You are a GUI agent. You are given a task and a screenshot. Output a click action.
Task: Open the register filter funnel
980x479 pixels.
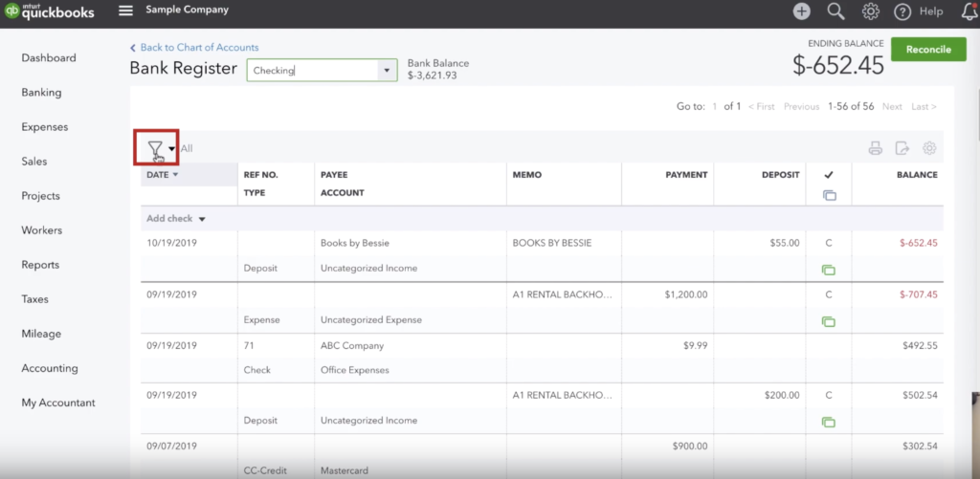(155, 148)
